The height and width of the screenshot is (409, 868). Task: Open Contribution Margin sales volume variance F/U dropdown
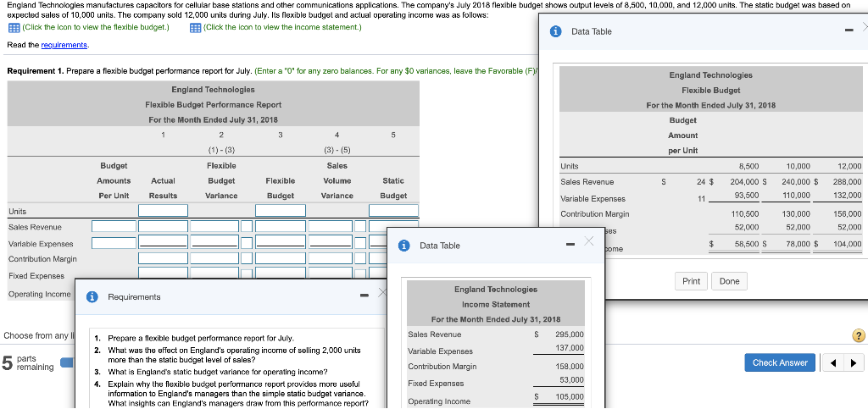click(360, 258)
